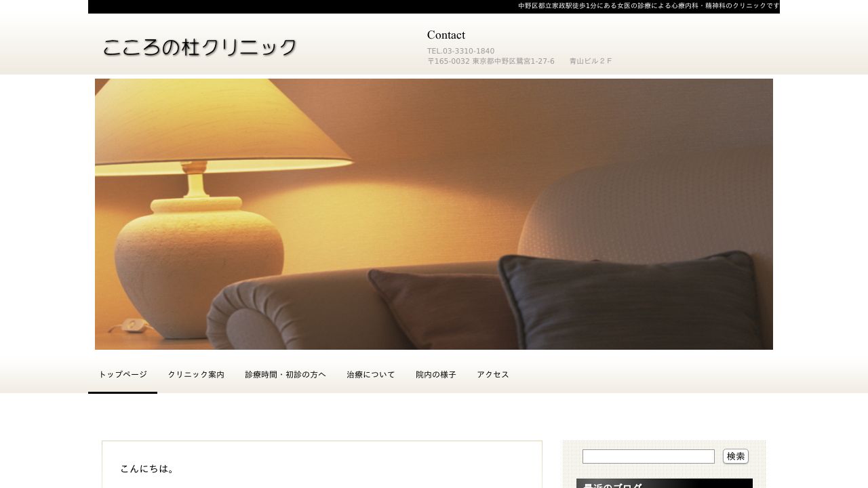
Task: Click the 検索 search button
Action: (x=735, y=456)
